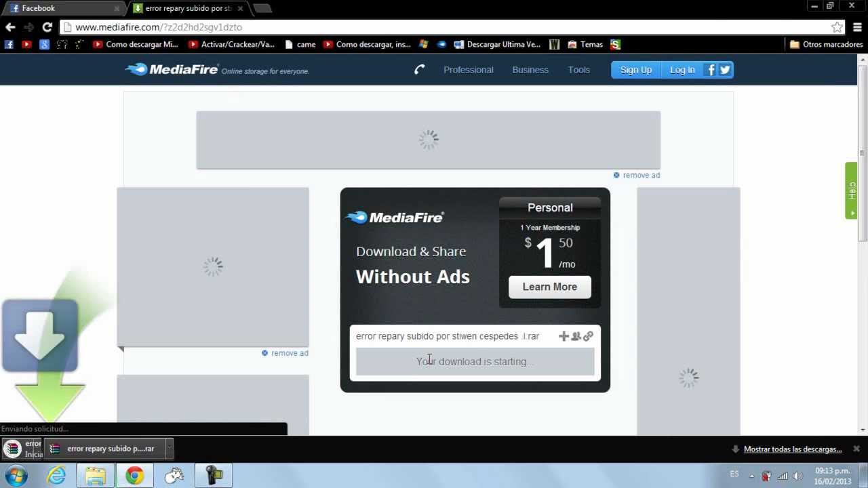The width and height of the screenshot is (868, 488).
Task: Reload the page with the refresh icon
Action: (x=47, y=27)
